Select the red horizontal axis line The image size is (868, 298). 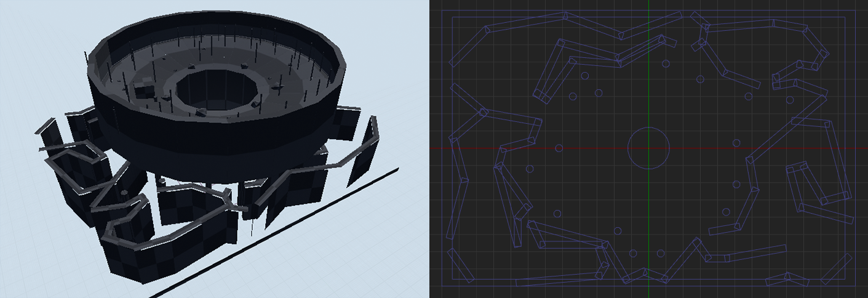[591, 148]
